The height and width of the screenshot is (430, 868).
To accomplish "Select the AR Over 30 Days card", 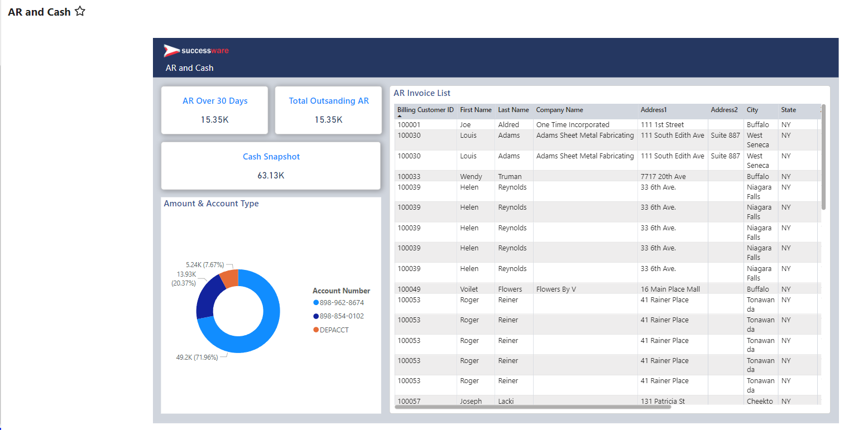I will click(215, 110).
